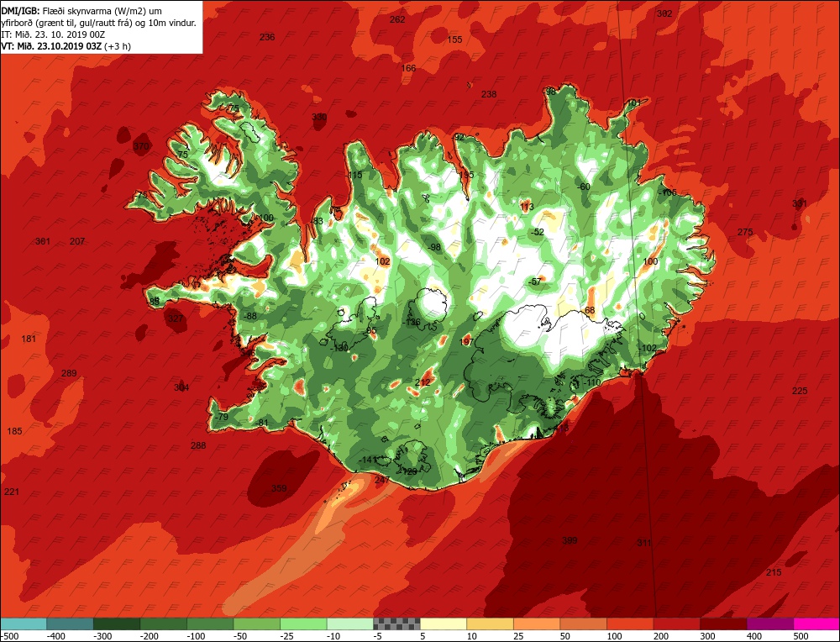Click the '221' value at the lower left
This screenshot has height=642, width=840.
11,492
